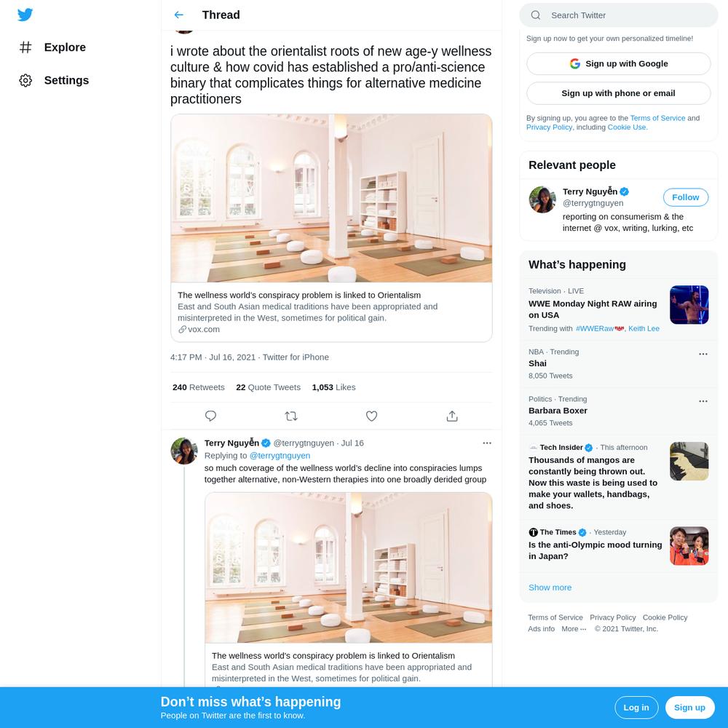Click the Explore hashtag icon
This screenshot has width=728, height=728.
click(x=25, y=47)
